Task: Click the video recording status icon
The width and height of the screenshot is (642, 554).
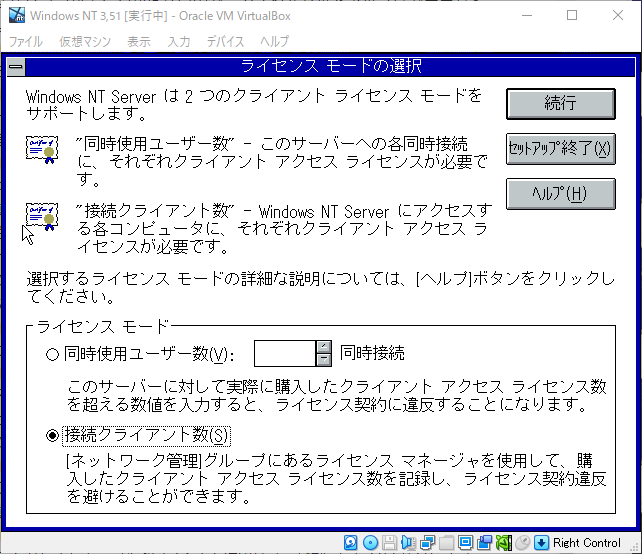Action: [x=484, y=543]
